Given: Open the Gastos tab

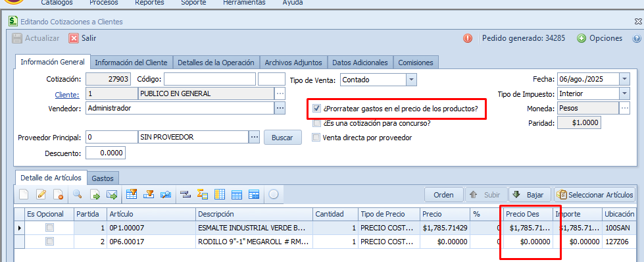Looking at the screenshot, I should (103, 178).
